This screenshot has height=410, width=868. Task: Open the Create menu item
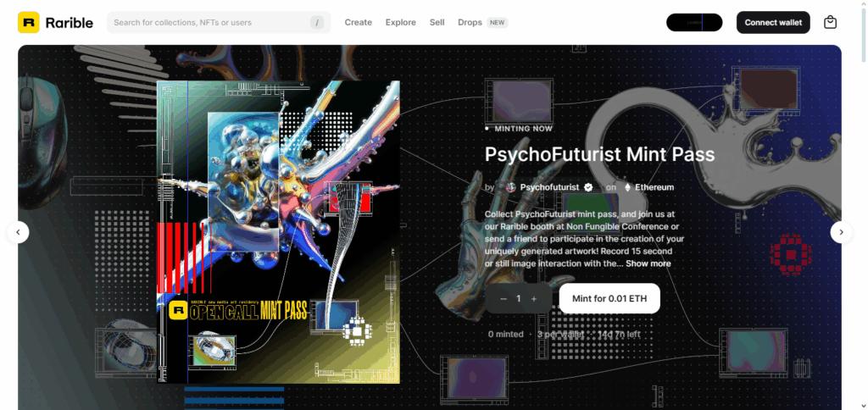pyautogui.click(x=359, y=23)
